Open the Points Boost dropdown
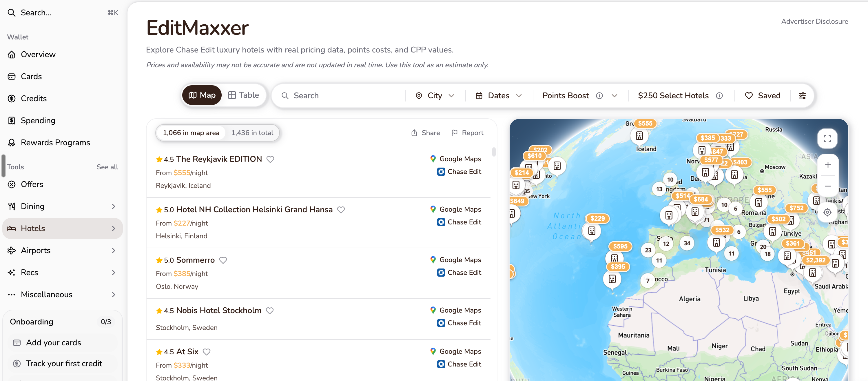Viewport: 868px width, 381px height. (x=614, y=96)
